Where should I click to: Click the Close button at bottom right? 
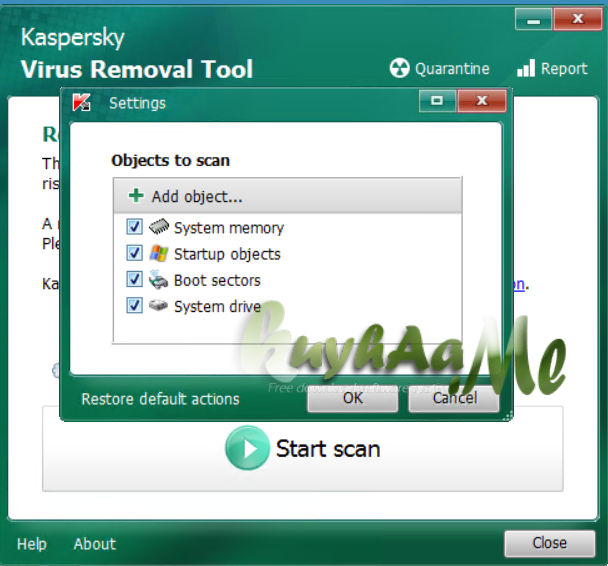coord(549,544)
